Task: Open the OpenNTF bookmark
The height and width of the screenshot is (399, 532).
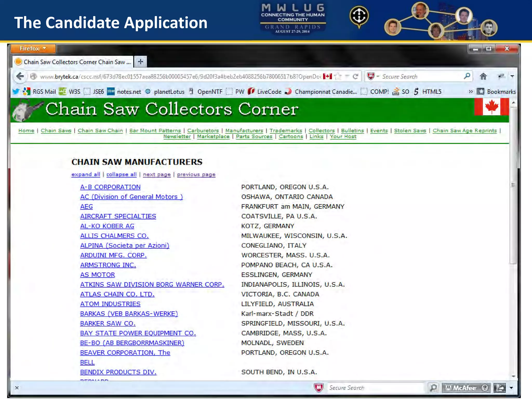Action: (x=205, y=91)
